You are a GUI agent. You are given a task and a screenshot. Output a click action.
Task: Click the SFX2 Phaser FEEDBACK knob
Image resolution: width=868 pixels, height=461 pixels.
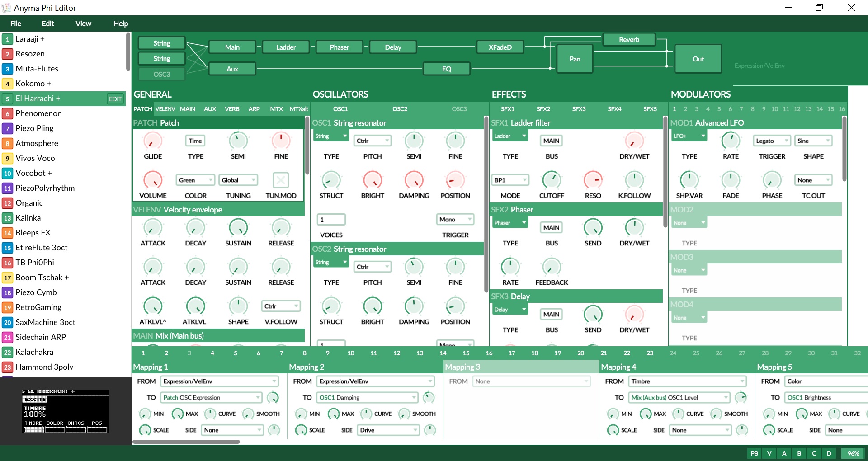coord(552,267)
